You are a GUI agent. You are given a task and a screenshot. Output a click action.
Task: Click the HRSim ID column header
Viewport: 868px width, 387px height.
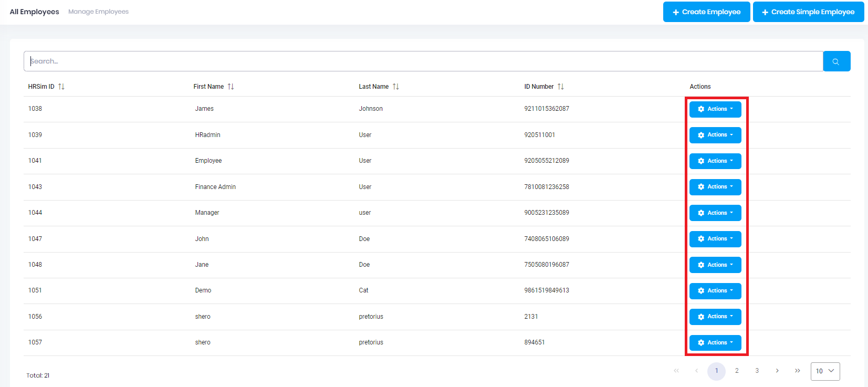tap(41, 87)
